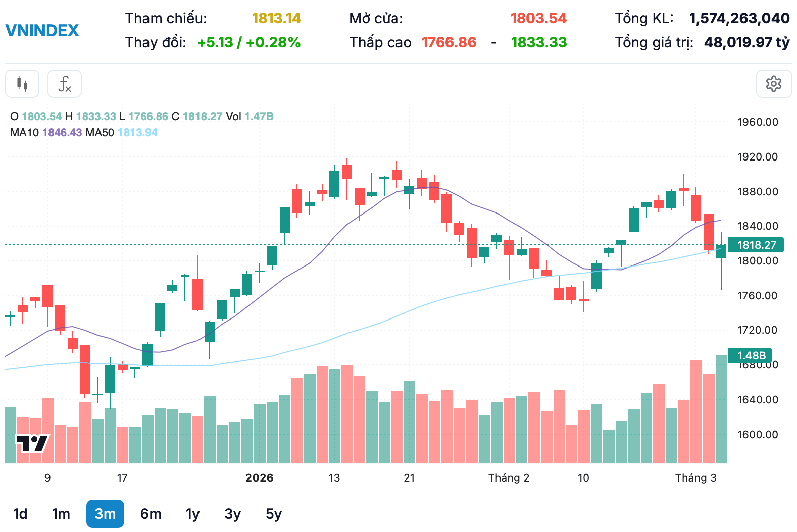Click the MA10 indicator legend value
This screenshot has height=532, width=797.
tap(62, 132)
